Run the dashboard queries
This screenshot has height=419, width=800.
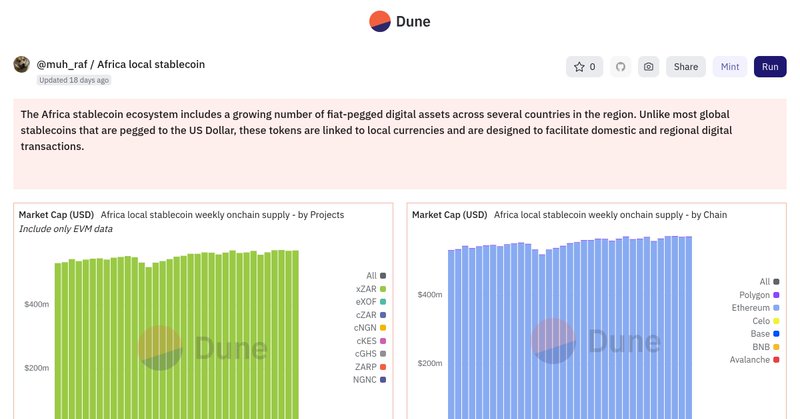point(770,67)
